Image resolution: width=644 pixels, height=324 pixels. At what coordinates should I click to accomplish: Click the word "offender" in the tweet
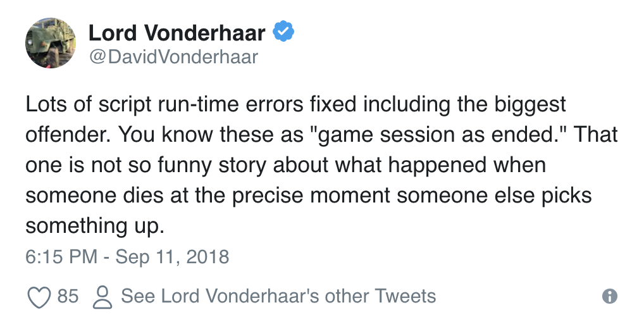click(68, 135)
